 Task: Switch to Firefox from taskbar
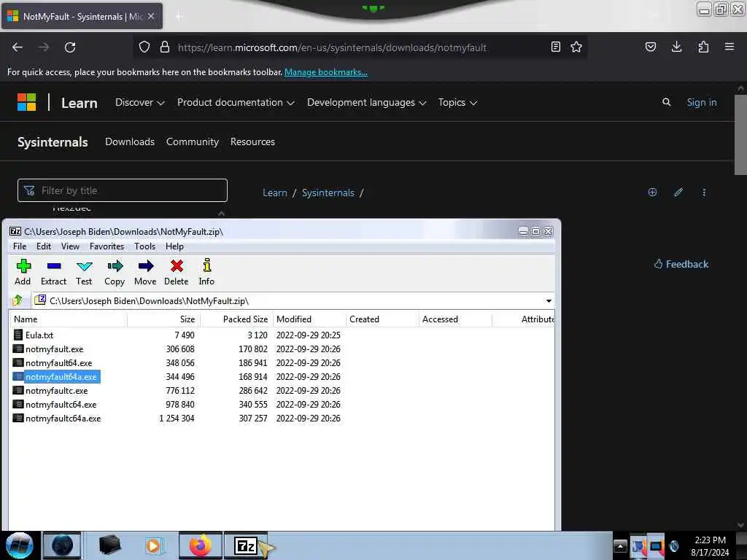coord(200,545)
